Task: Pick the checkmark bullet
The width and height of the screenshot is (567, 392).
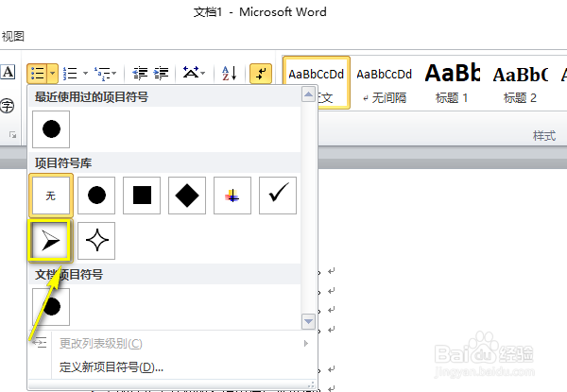Action: [x=278, y=196]
